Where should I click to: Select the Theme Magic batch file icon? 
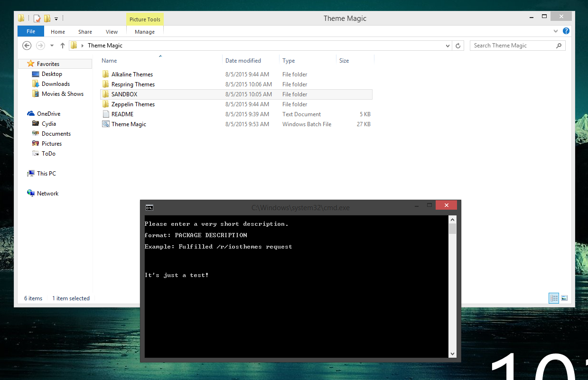click(106, 124)
